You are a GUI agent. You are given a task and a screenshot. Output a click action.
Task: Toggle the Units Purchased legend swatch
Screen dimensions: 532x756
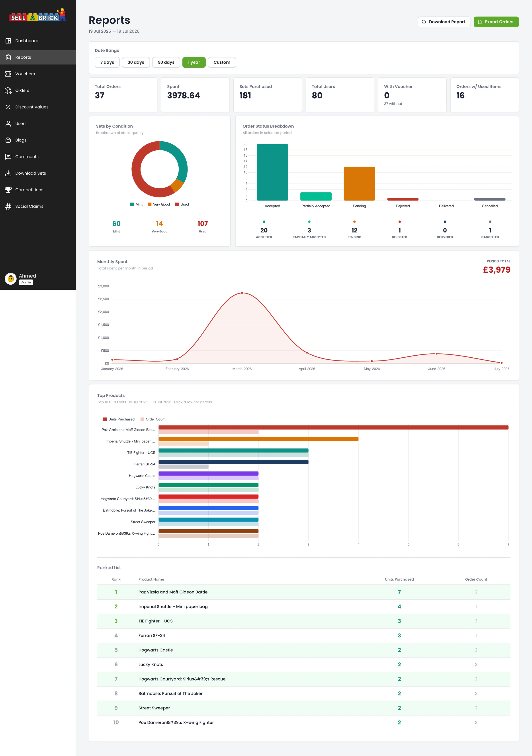(105, 419)
